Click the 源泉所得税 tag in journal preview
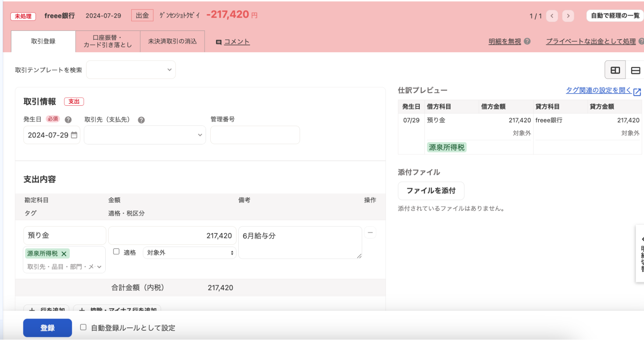The image size is (644, 340). pyautogui.click(x=447, y=148)
